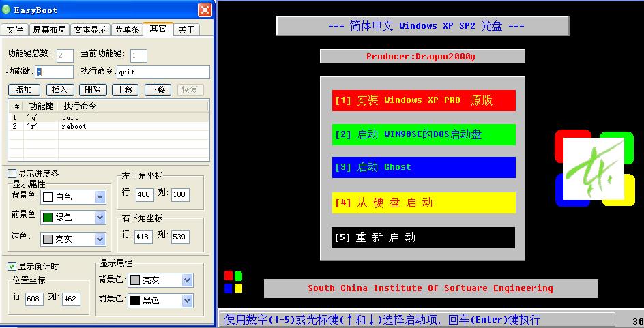This screenshot has height=328, width=644.
Task: Click the greyed 恢复 button
Action: click(190, 90)
